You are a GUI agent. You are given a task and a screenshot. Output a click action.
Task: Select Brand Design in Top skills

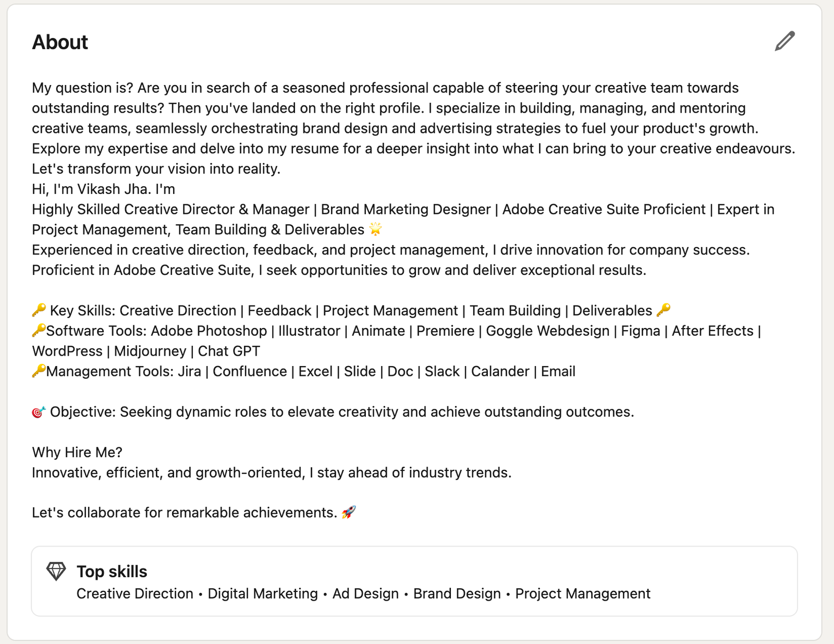point(457,594)
